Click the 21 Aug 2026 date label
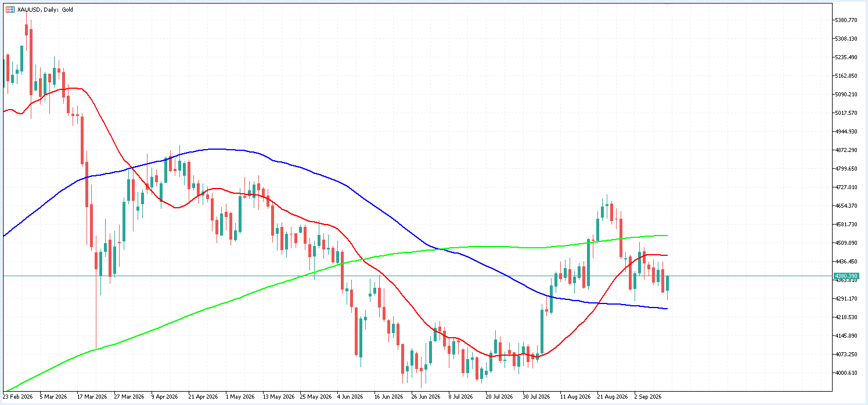The height and width of the screenshot is (405, 868). [x=611, y=397]
